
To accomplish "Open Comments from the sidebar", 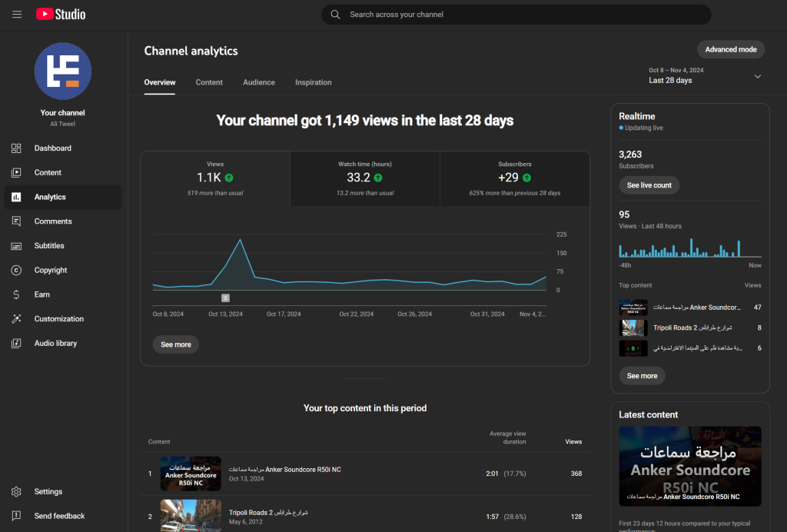I will point(63,221).
